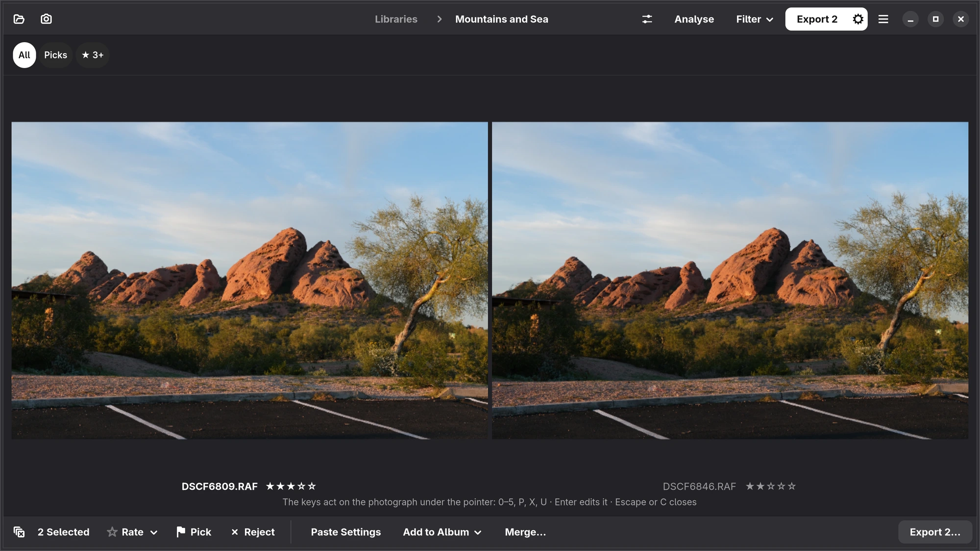Select Mountains and Sea breadcrumb

click(x=502, y=19)
